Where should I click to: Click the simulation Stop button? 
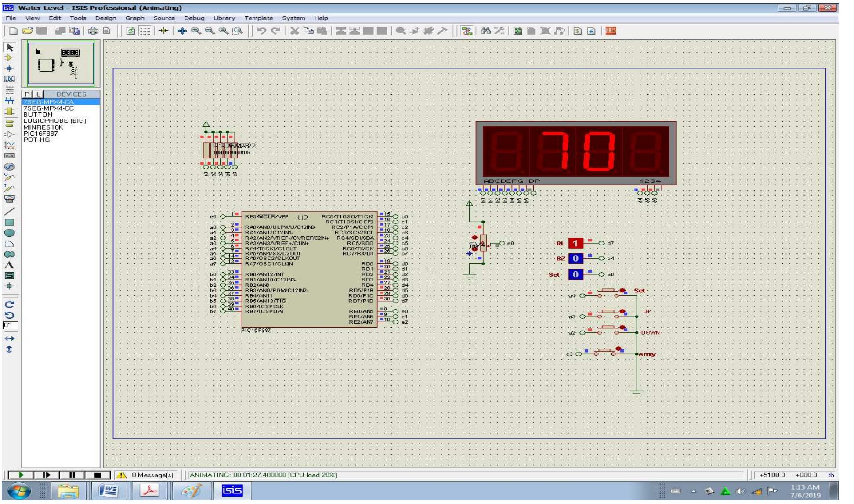coord(98,475)
